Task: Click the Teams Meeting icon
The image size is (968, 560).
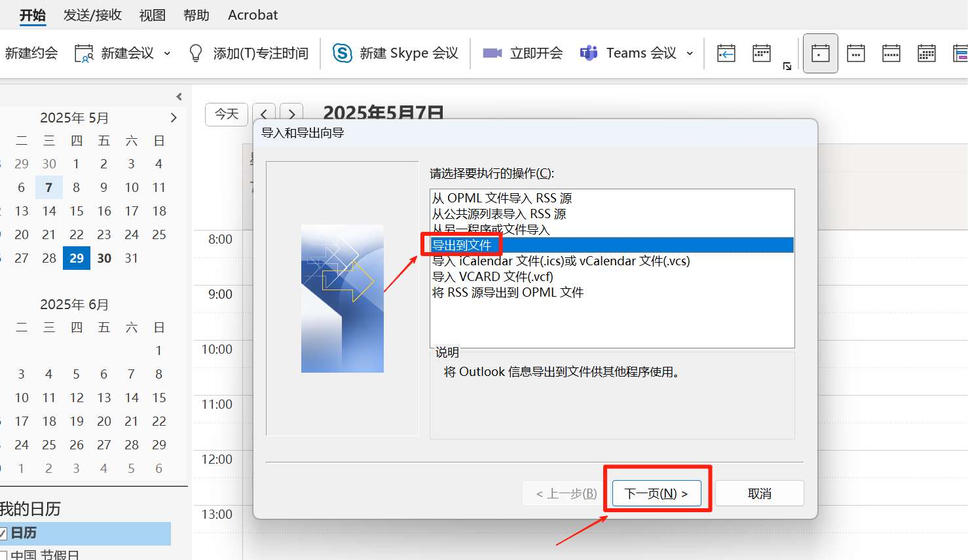Action: tap(589, 53)
